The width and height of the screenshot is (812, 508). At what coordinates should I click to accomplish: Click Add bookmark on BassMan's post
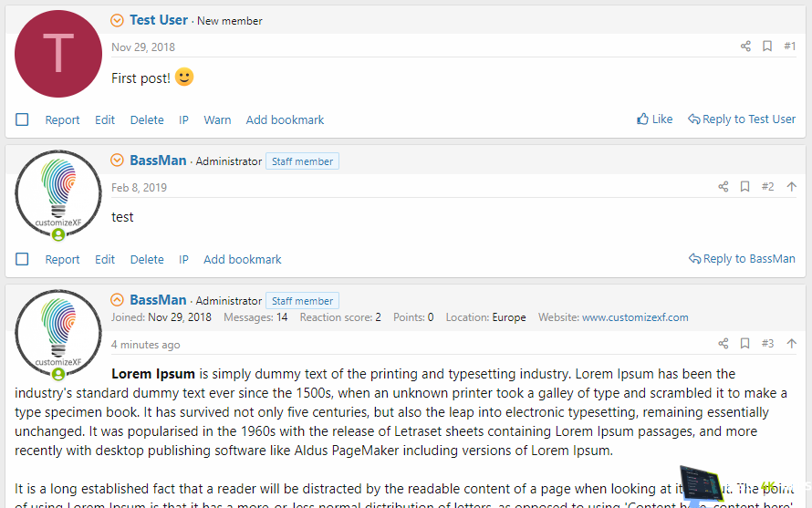(243, 259)
